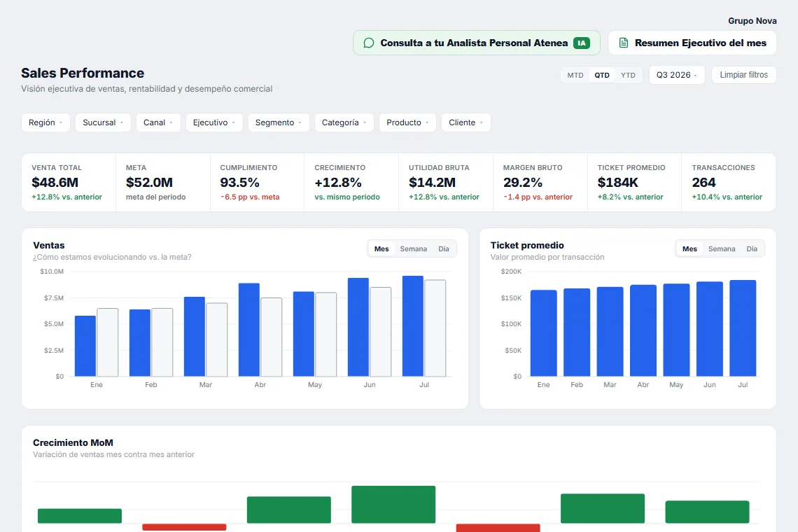Click the $48.6M Venta Total value

(55, 182)
